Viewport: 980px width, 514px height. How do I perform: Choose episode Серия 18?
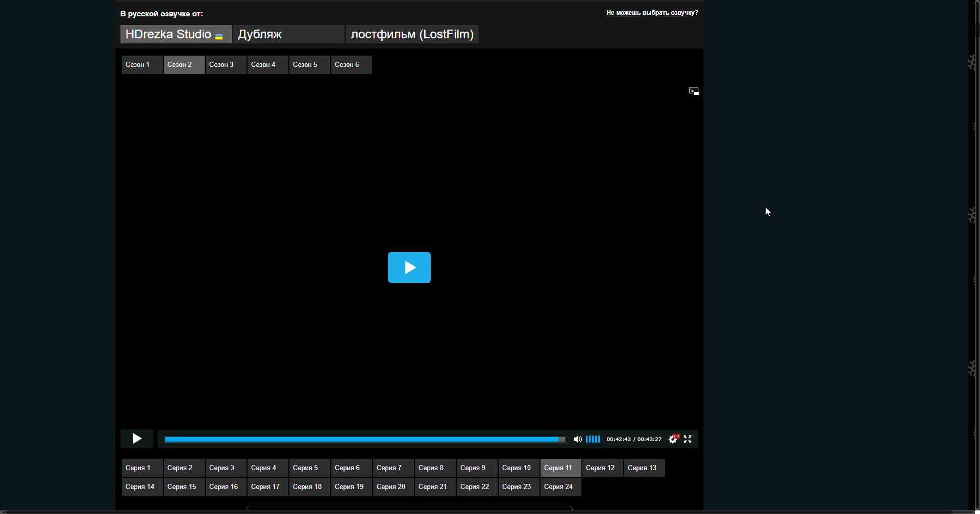309,487
